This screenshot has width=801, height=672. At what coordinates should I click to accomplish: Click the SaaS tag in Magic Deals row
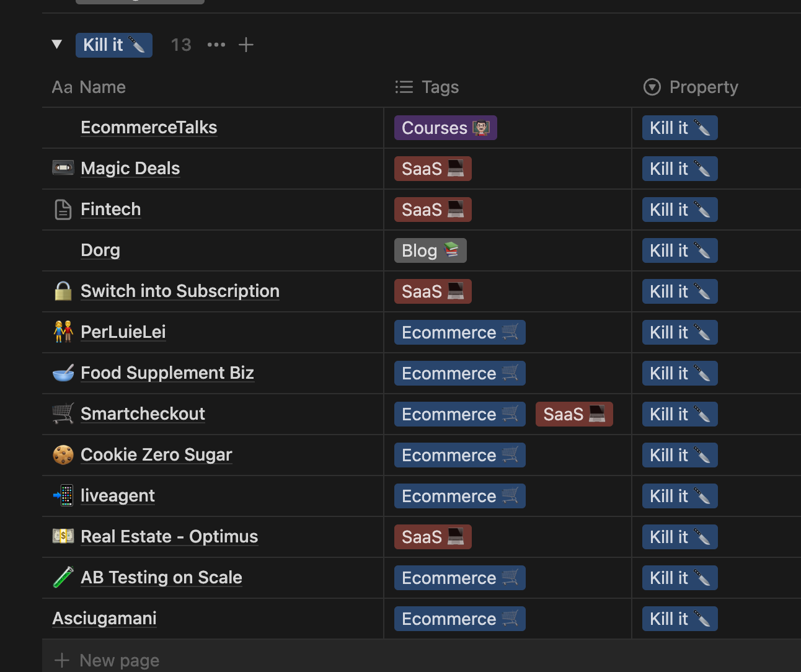433,169
